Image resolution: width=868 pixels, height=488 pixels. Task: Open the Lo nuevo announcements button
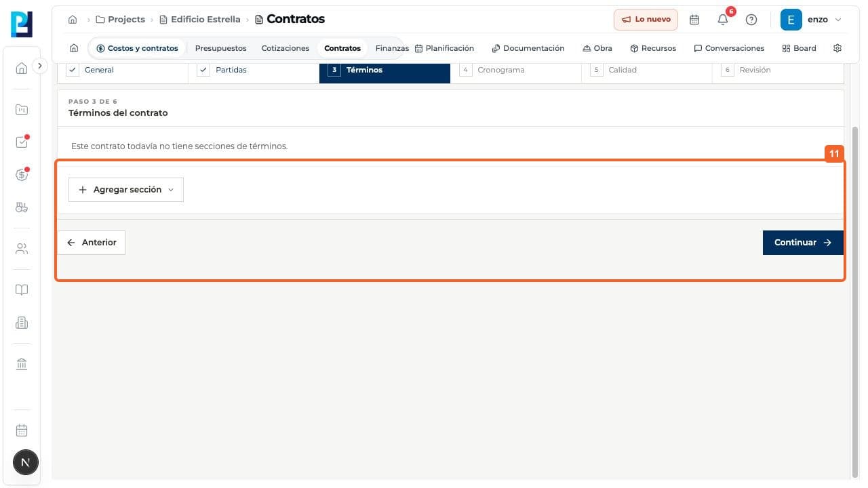click(x=646, y=20)
